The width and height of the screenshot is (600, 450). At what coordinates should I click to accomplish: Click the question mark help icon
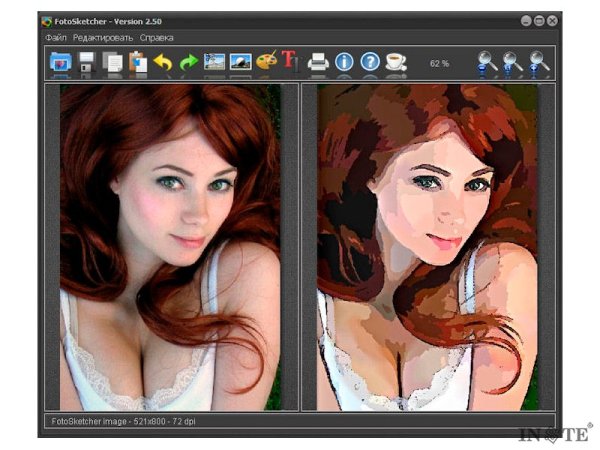[x=370, y=62]
